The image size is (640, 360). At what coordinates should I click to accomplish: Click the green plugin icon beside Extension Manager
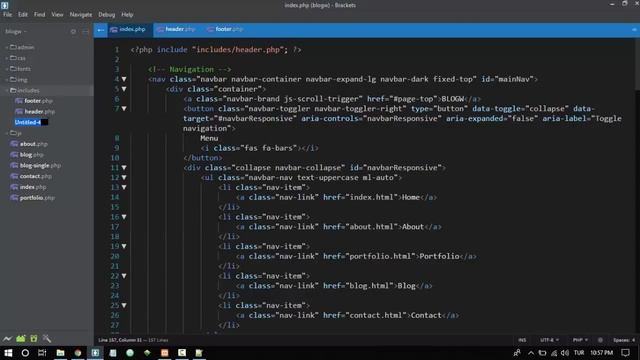(x=34, y=338)
